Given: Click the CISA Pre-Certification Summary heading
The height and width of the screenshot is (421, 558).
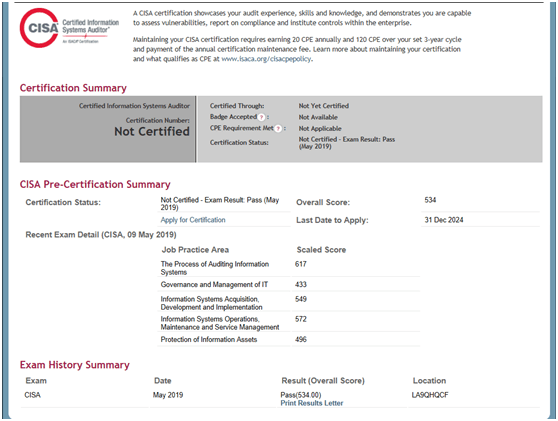Looking at the screenshot, I should 95,184.
